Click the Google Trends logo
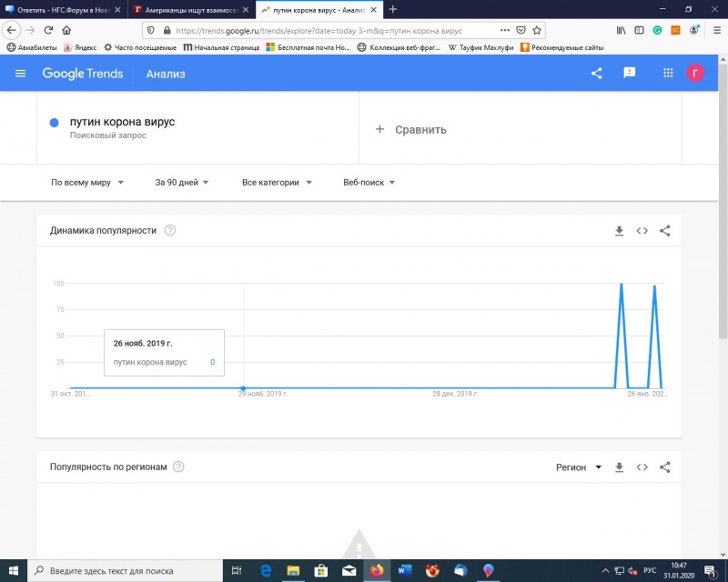Image resolution: width=728 pixels, height=582 pixels. pyautogui.click(x=83, y=74)
